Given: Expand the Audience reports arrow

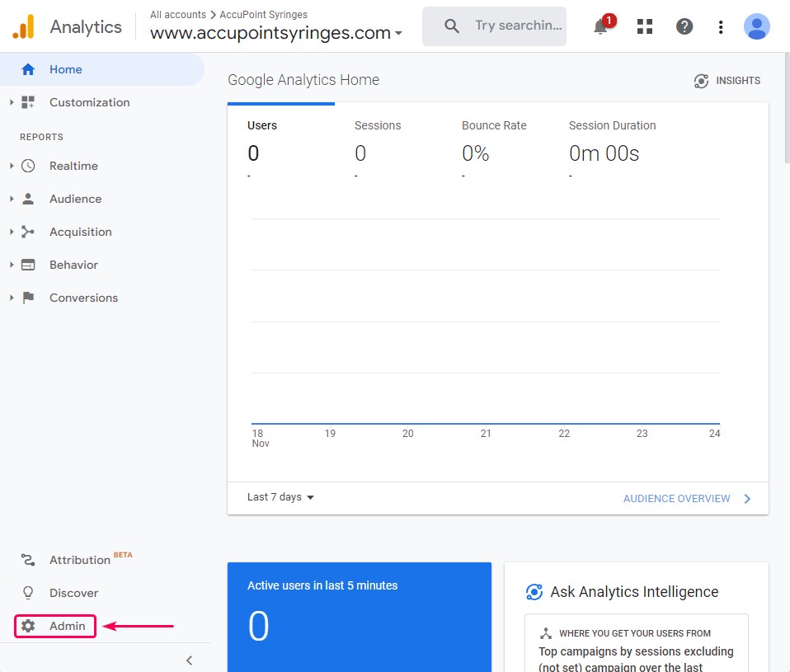Looking at the screenshot, I should 11,199.
